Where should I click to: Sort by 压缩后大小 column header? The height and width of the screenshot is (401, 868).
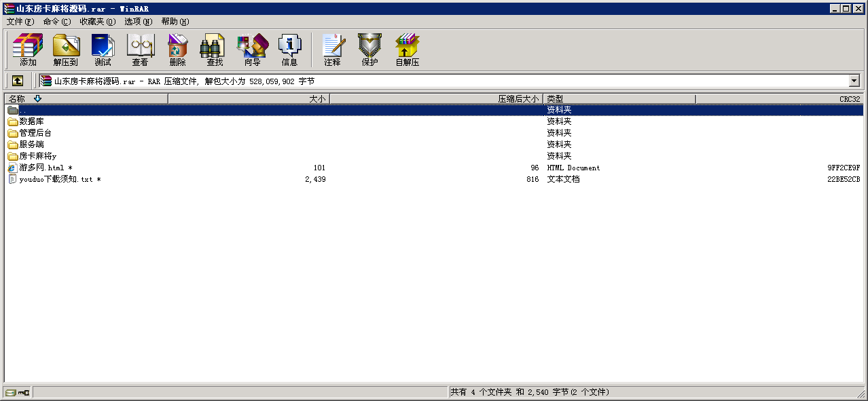coord(436,99)
